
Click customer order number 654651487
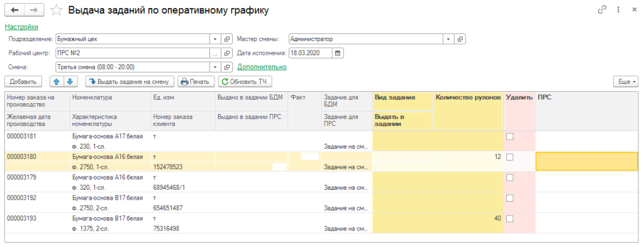tap(167, 209)
